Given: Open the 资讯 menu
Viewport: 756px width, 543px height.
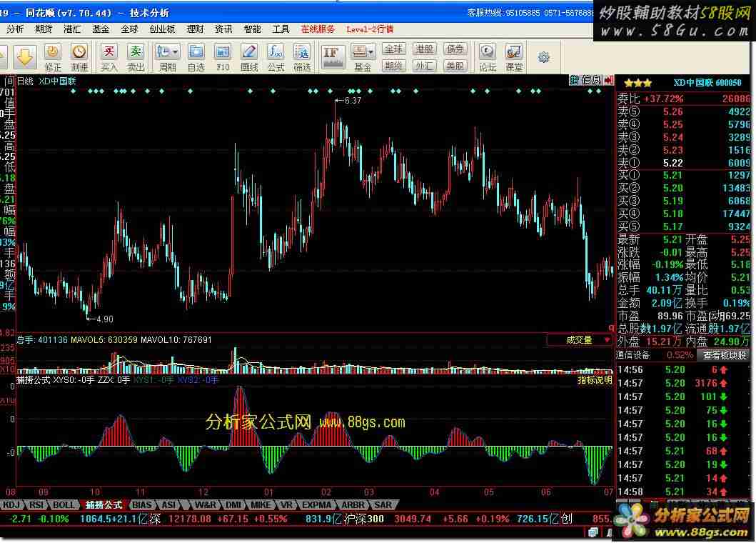Looking at the screenshot, I should click(x=223, y=29).
